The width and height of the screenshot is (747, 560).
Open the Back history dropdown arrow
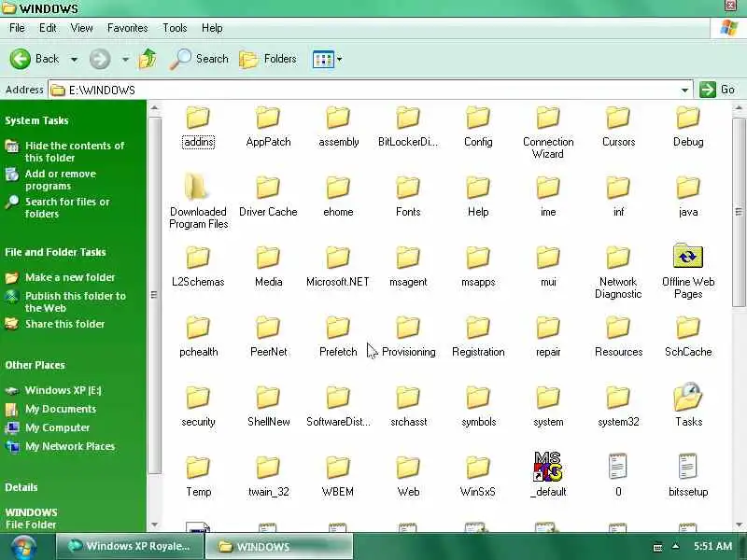click(x=74, y=60)
